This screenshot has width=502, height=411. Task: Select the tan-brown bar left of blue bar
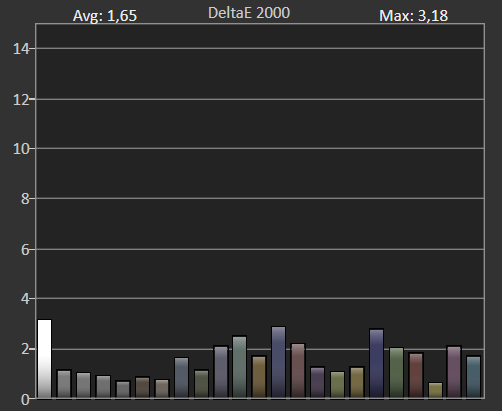click(259, 377)
